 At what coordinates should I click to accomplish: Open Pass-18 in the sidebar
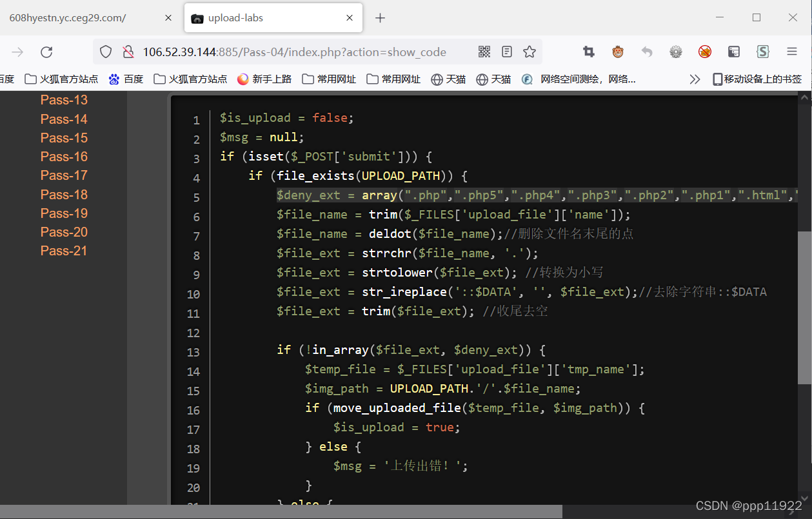point(64,195)
